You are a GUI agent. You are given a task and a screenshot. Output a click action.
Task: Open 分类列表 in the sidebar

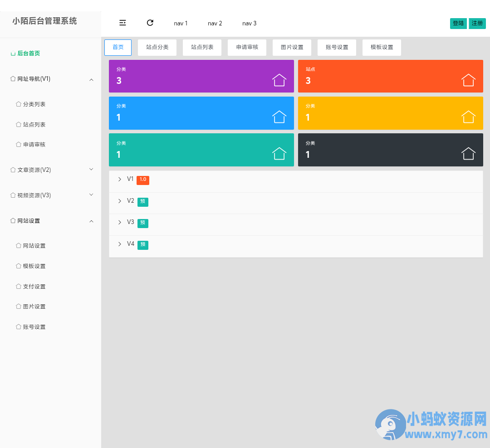(34, 104)
